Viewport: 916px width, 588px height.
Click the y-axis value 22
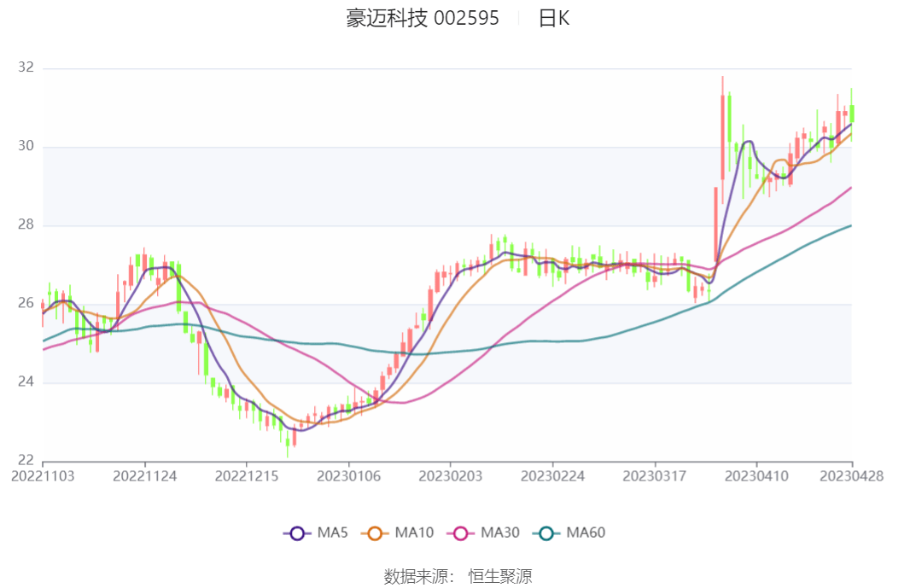click(26, 460)
